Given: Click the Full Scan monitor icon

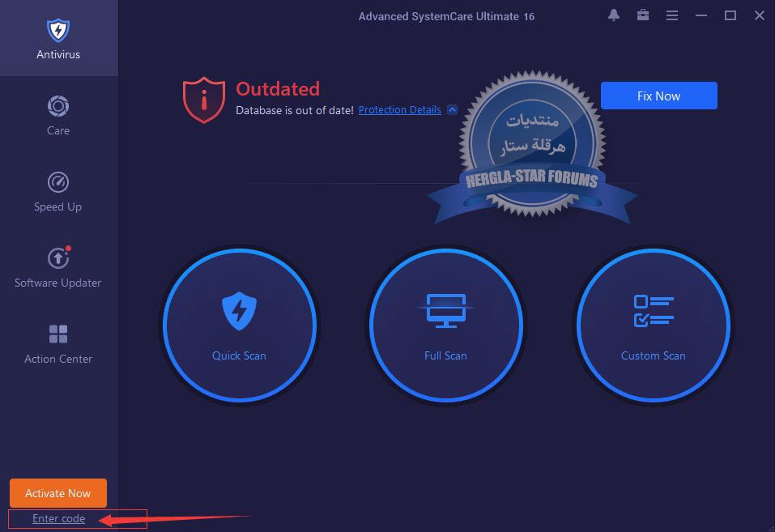Looking at the screenshot, I should pyautogui.click(x=446, y=310).
